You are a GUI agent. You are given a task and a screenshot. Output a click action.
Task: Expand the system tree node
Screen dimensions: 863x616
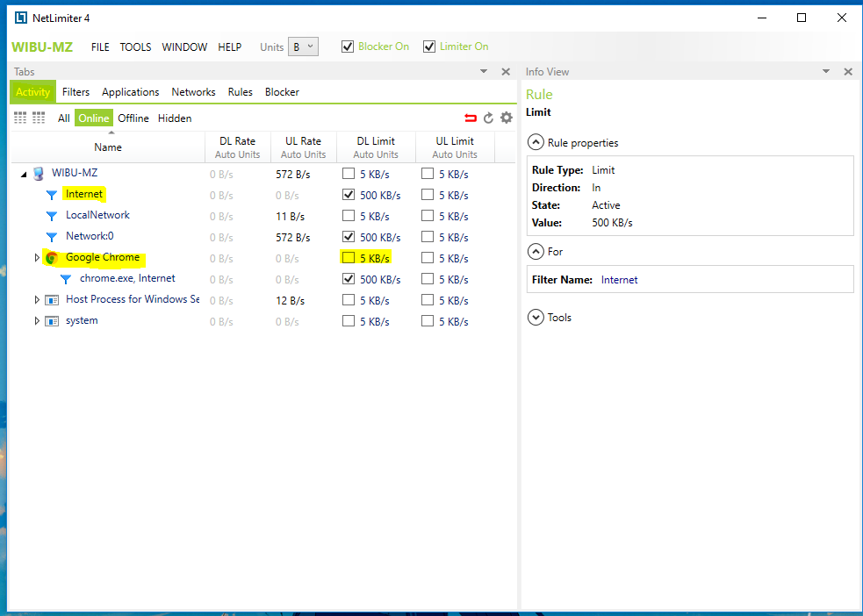click(37, 320)
